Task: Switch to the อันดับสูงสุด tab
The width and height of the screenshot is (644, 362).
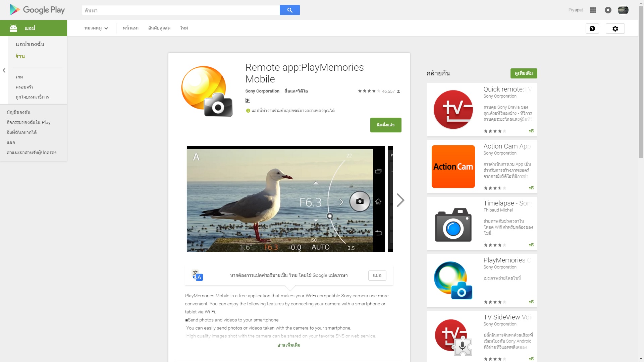Action: pos(159,28)
